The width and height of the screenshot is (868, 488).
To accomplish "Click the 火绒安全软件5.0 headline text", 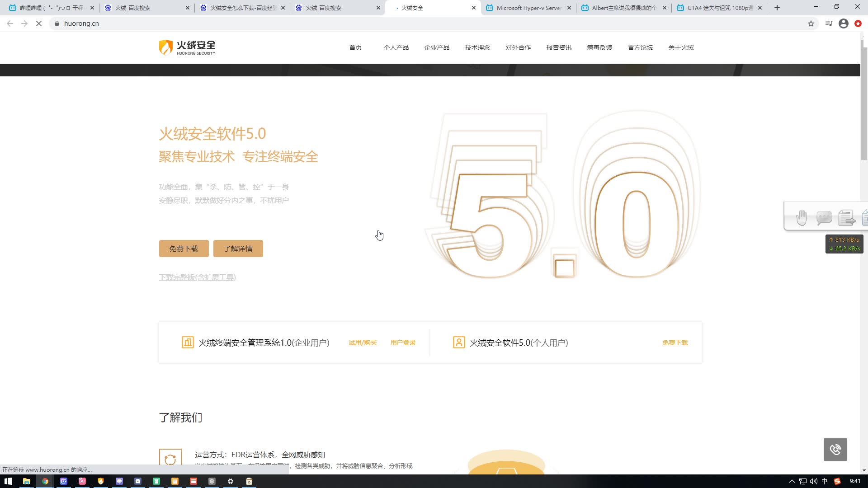I will click(212, 134).
